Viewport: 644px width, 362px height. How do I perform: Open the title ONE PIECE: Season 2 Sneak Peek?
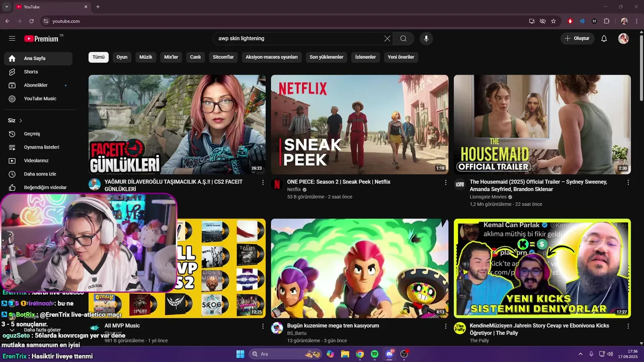click(x=339, y=182)
